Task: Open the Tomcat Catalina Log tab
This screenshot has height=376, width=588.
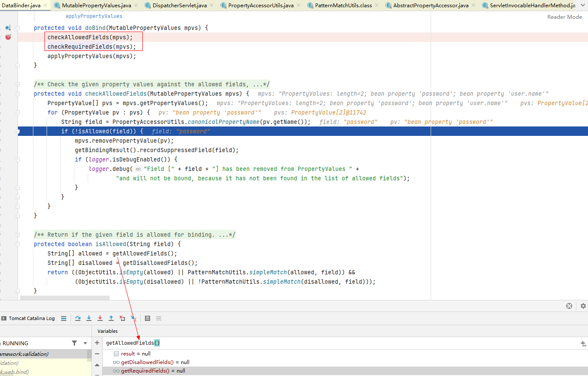Action: click(x=28, y=318)
